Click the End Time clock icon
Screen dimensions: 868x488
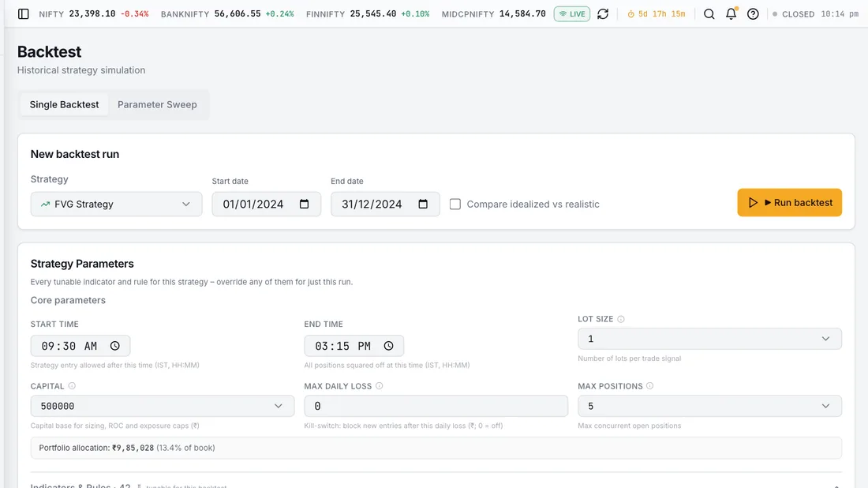388,346
